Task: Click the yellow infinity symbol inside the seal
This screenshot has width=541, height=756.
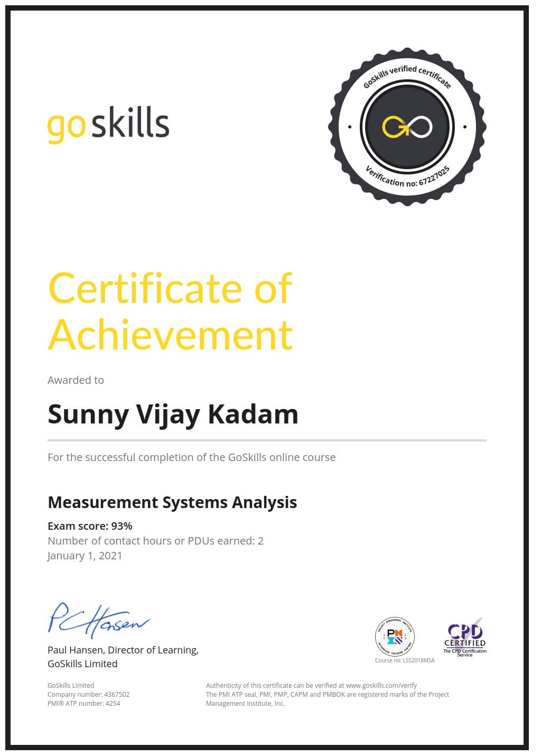Action: pos(407,127)
